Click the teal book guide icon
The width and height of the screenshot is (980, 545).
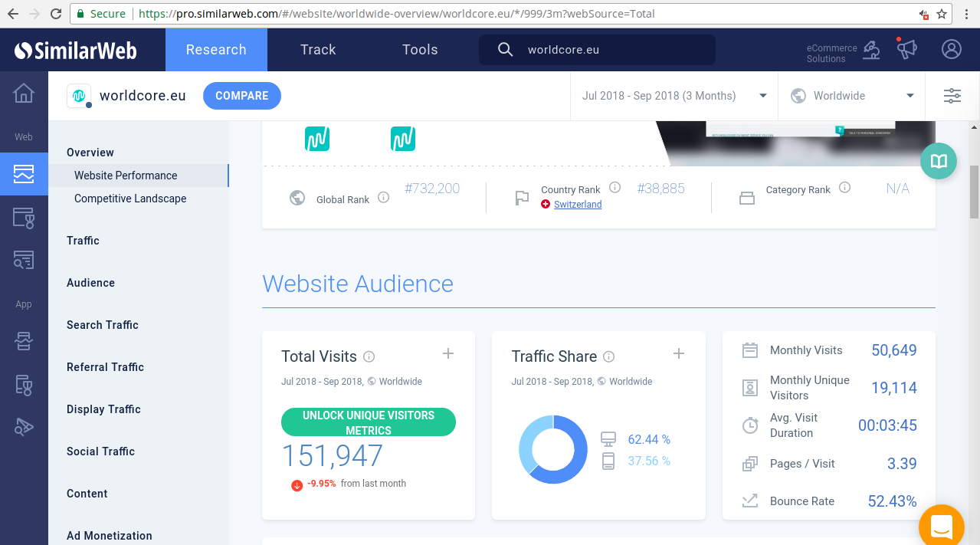[939, 161]
